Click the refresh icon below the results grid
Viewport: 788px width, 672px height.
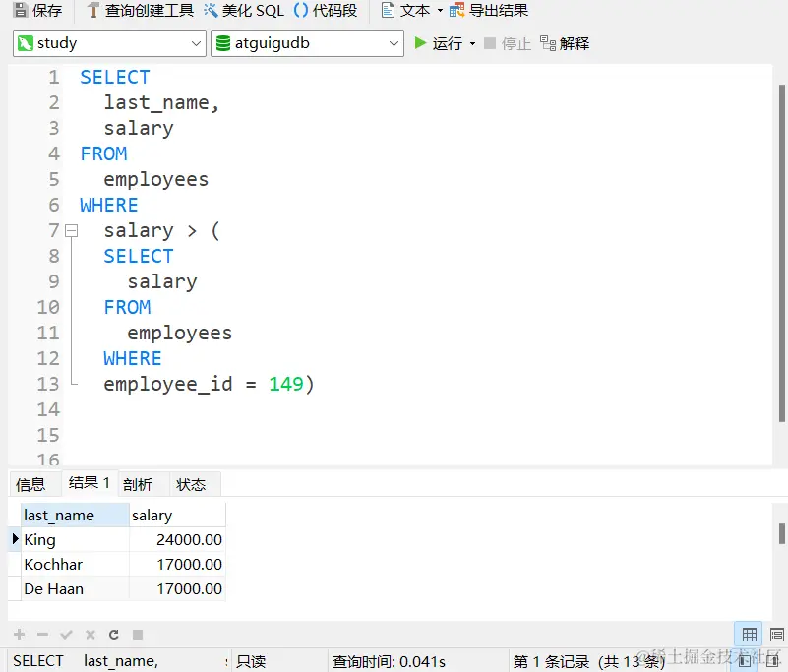click(x=115, y=634)
